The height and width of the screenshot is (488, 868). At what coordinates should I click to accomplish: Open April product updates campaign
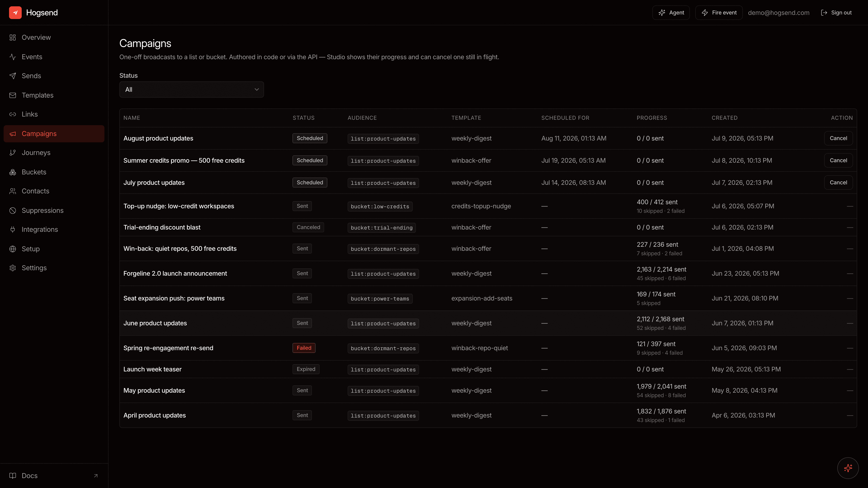(154, 415)
